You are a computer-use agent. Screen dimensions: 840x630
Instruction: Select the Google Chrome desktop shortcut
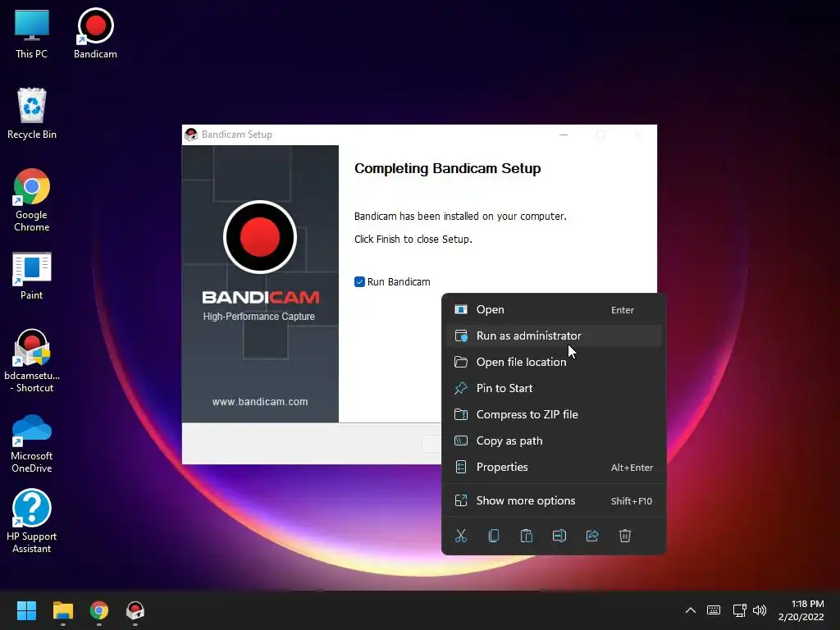(32, 200)
